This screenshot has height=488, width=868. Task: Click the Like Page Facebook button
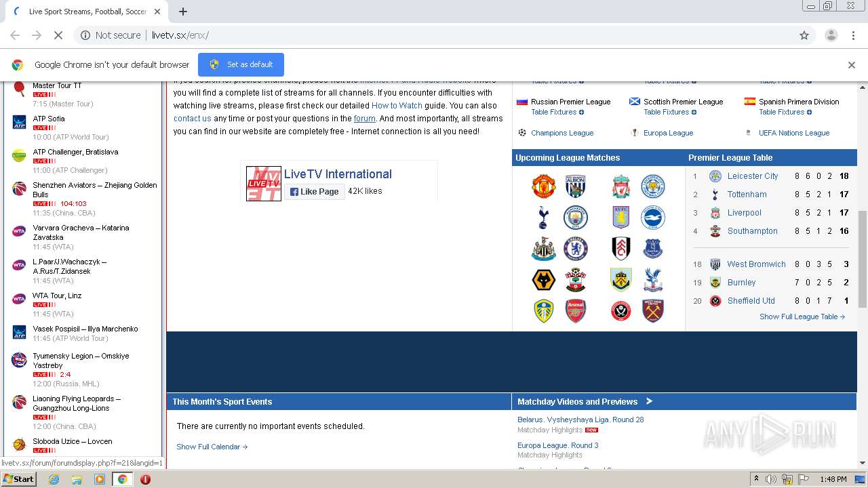[x=314, y=192]
